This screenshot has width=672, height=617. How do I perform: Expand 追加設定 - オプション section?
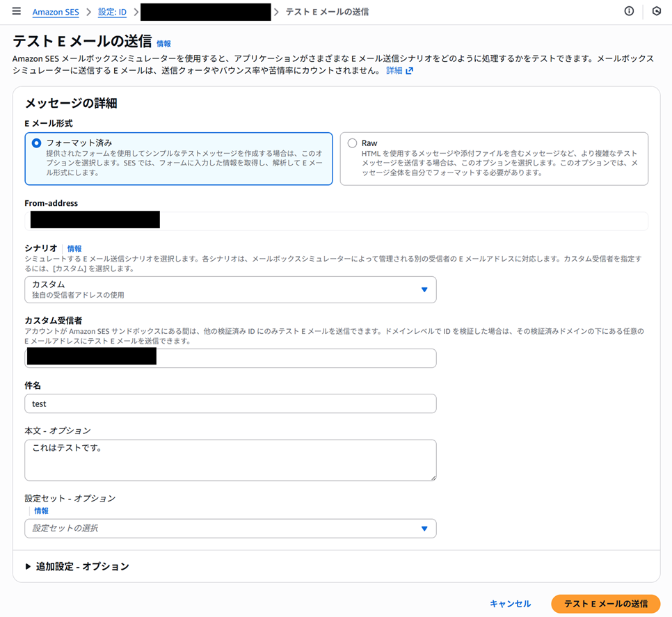click(82, 567)
